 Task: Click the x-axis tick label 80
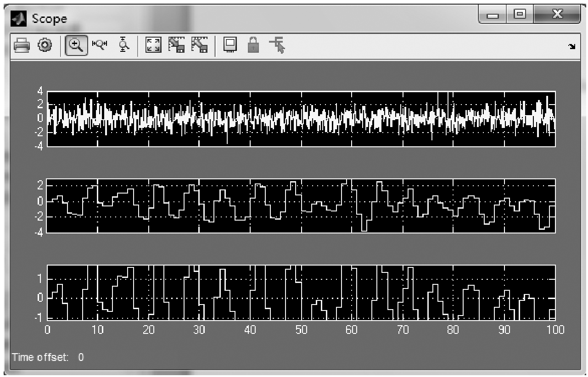453,330
